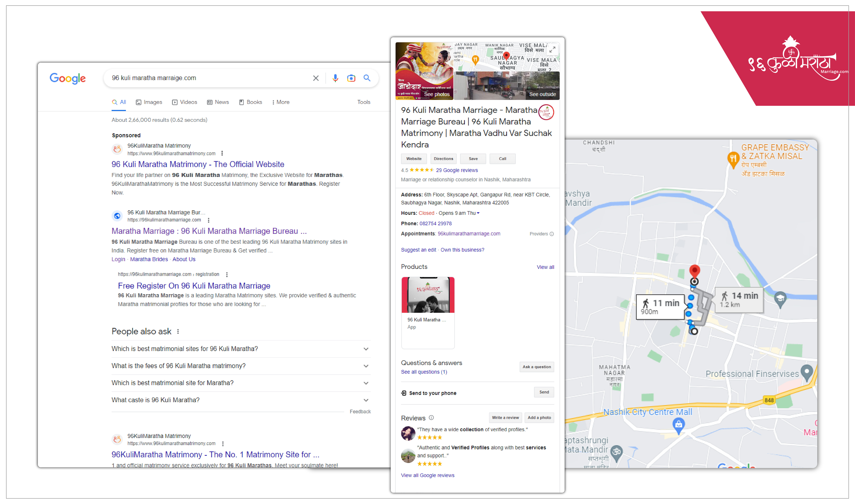
Task: Click the Call button
Action: [x=503, y=159]
